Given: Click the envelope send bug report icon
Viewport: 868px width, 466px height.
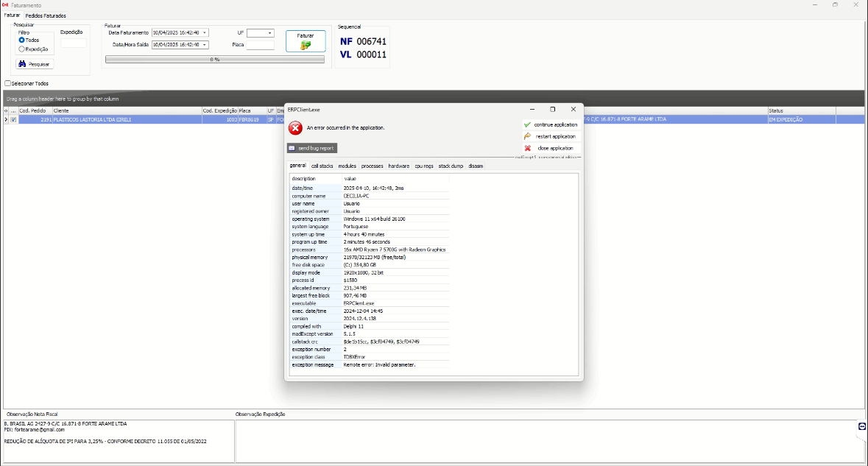Looking at the screenshot, I should 292,148.
